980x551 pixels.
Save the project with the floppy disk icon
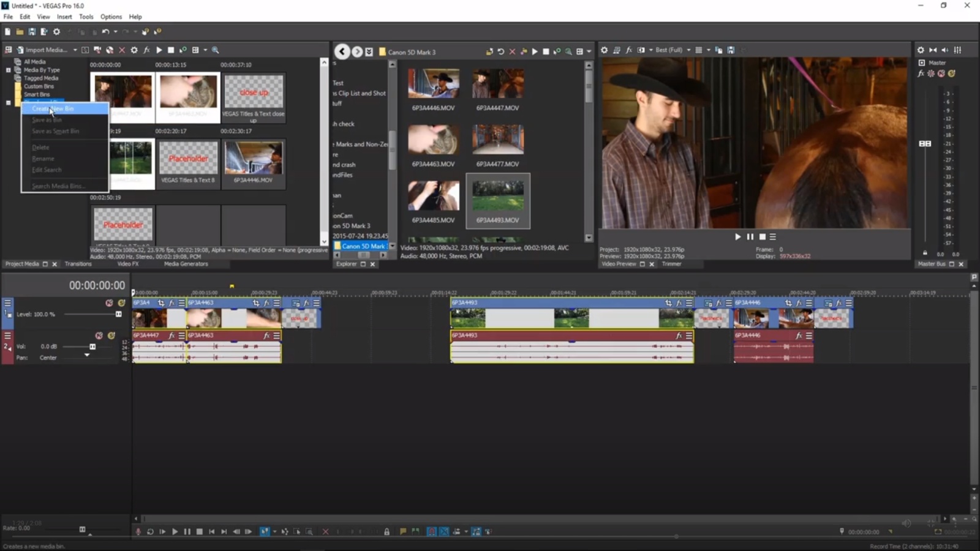pos(32,32)
